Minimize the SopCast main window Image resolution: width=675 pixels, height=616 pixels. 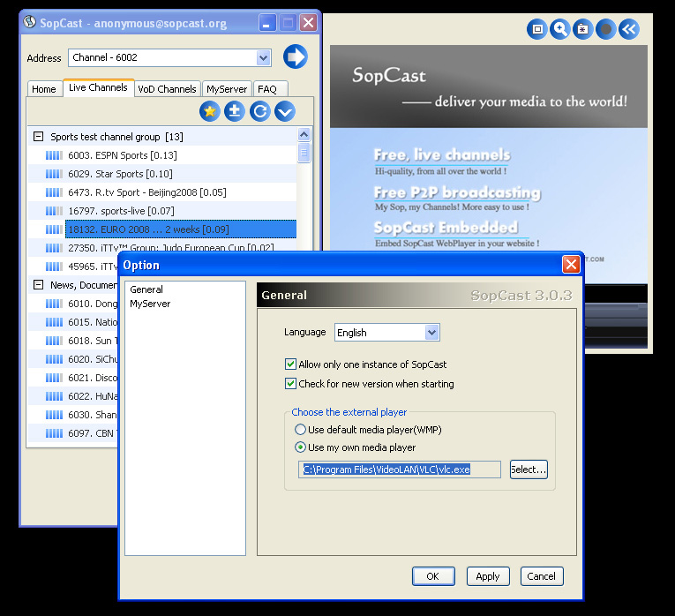[x=266, y=22]
